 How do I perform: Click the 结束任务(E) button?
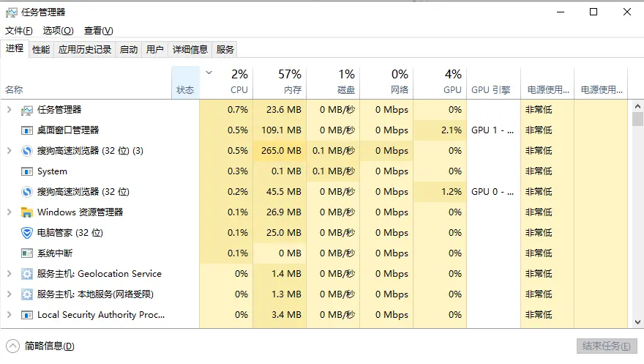[605, 346]
